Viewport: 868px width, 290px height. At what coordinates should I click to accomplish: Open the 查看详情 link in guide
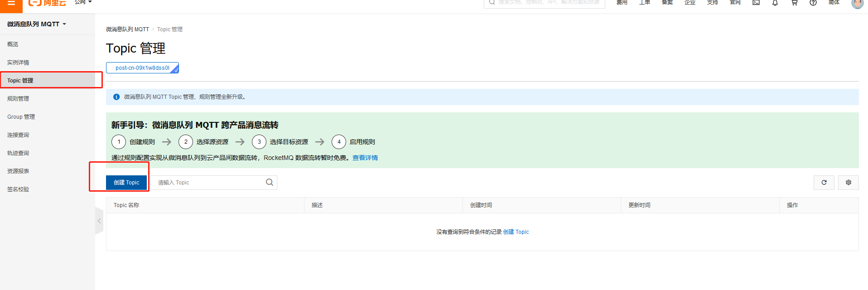(365, 158)
